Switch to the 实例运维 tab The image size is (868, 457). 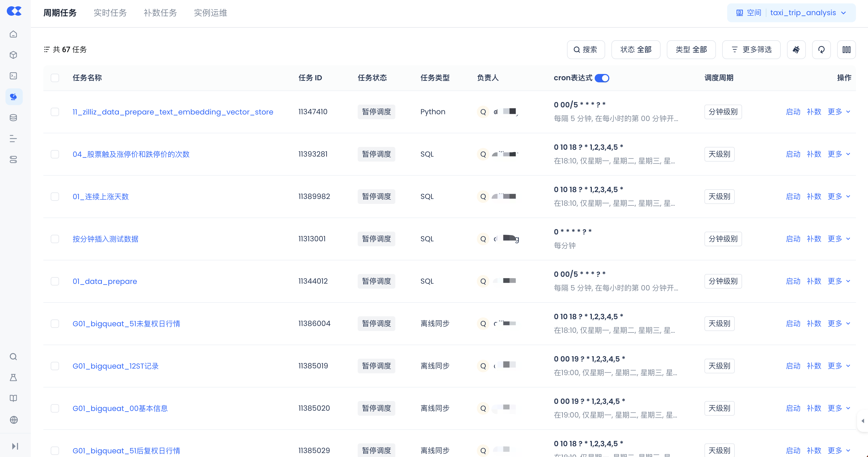click(x=210, y=13)
